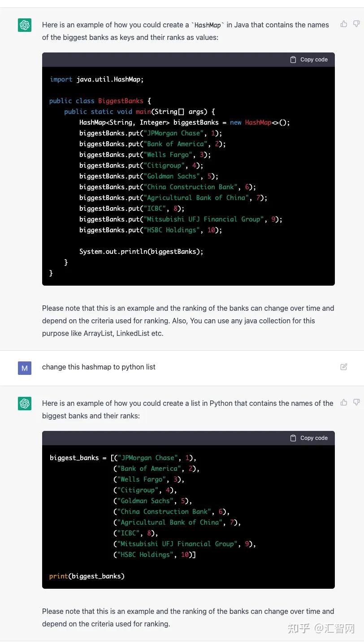This screenshot has height=643, width=364.
Task: Thumbs up the Java HashMap response
Action: click(x=344, y=24)
